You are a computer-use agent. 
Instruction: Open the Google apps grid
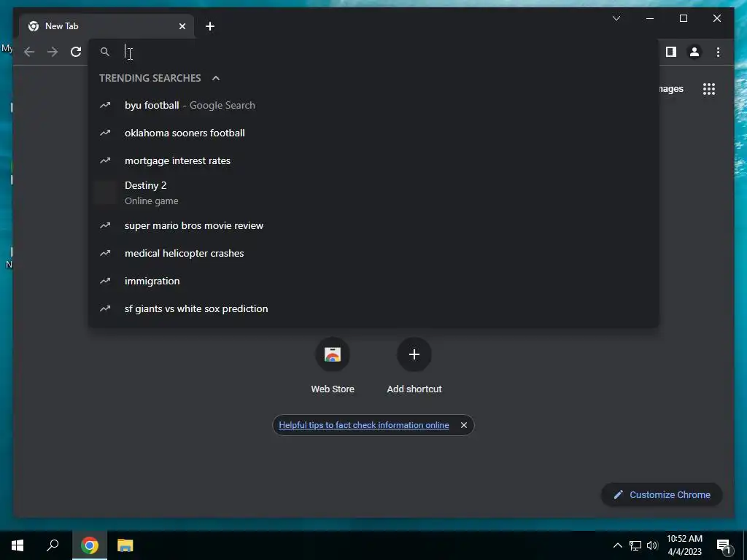click(x=709, y=89)
